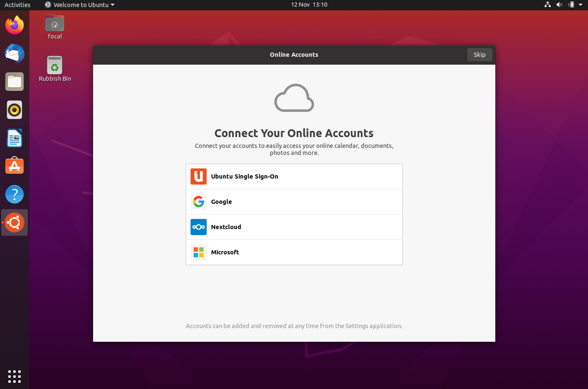Image resolution: width=588 pixels, height=389 pixels.
Task: Open Ubuntu Software store icon
Action: click(x=14, y=166)
